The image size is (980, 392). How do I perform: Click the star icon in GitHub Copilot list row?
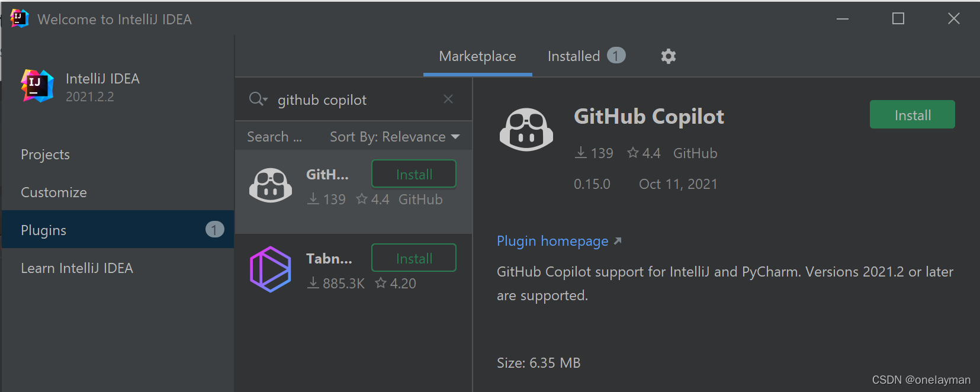362,199
